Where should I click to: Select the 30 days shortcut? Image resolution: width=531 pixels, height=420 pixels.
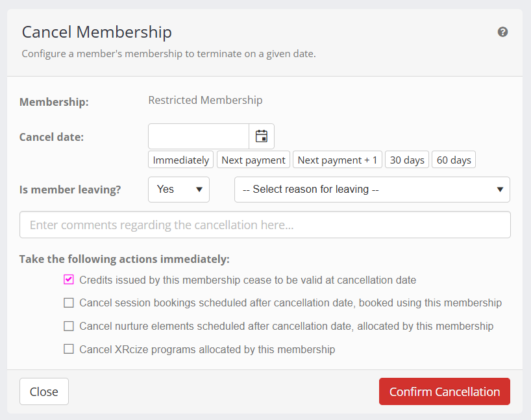pos(407,160)
